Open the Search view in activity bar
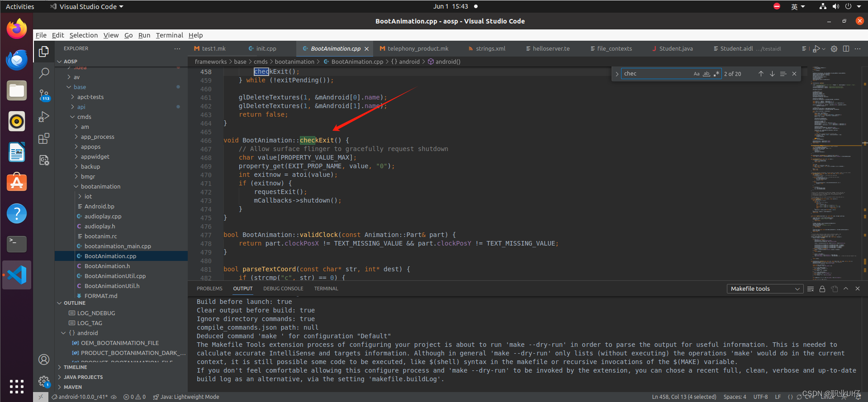The image size is (868, 402). click(x=44, y=73)
